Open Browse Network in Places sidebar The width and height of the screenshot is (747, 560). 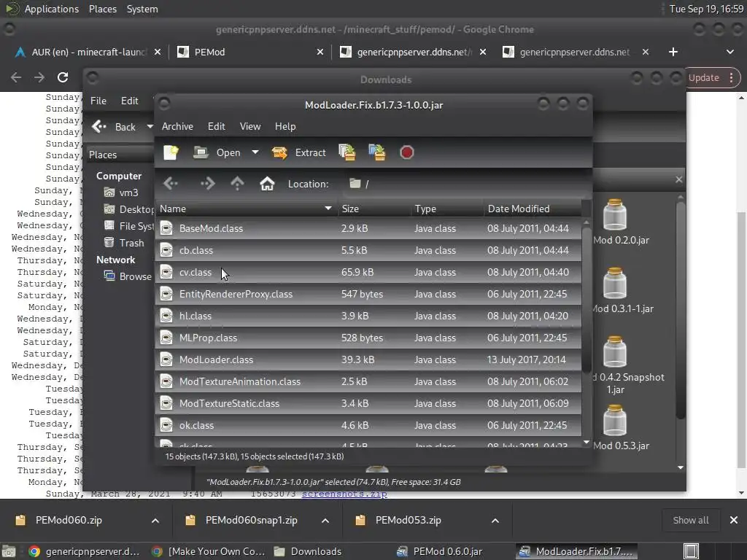click(128, 276)
